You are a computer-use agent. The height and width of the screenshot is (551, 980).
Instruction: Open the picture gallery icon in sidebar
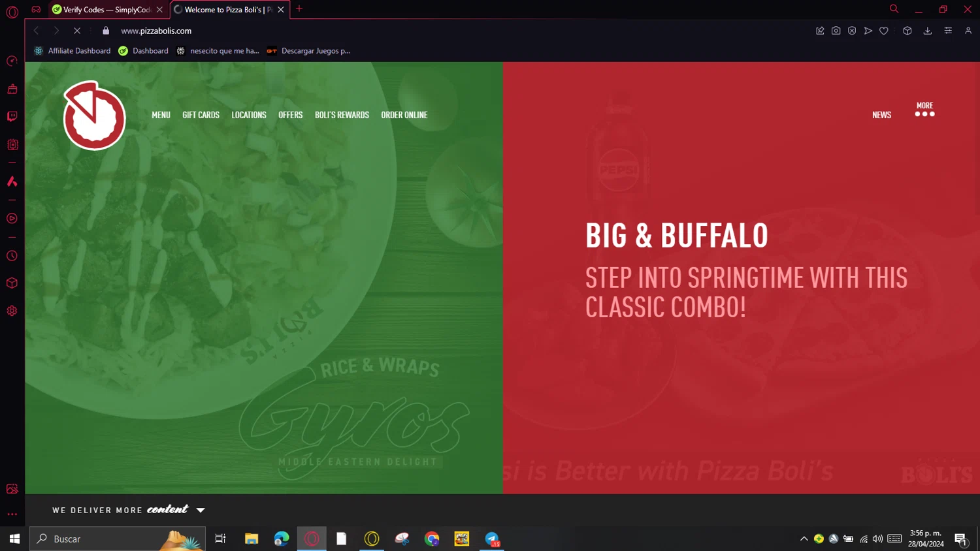[12, 489]
